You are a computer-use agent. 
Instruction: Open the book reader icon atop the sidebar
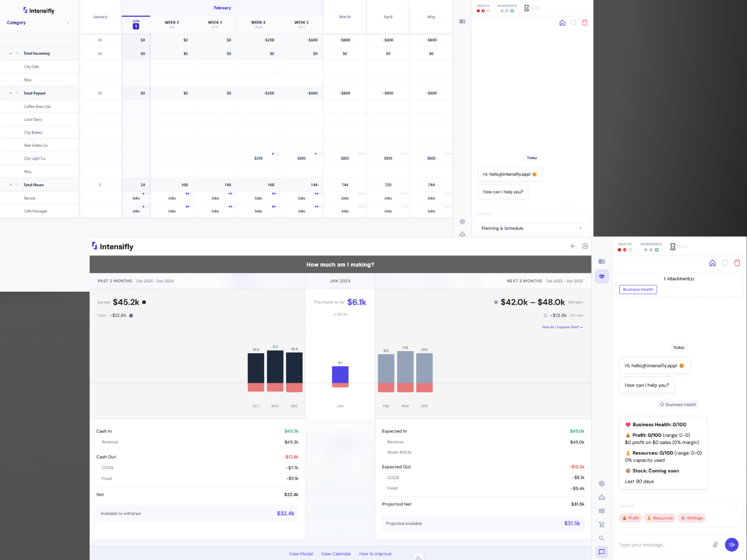click(x=601, y=261)
